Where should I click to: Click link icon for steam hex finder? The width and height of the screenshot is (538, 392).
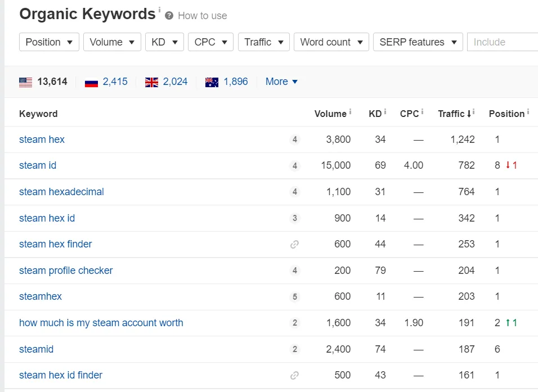point(294,244)
